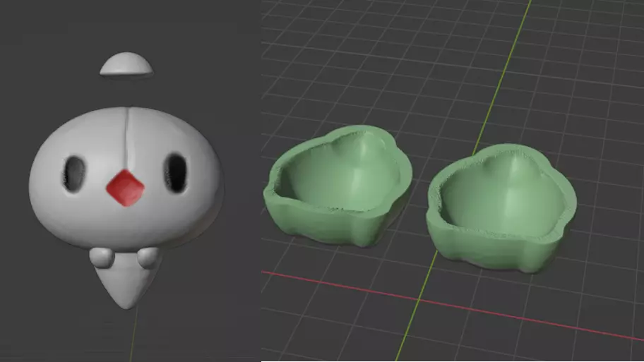Select the right green mold object
The width and height of the screenshot is (644, 362).
click(x=501, y=207)
